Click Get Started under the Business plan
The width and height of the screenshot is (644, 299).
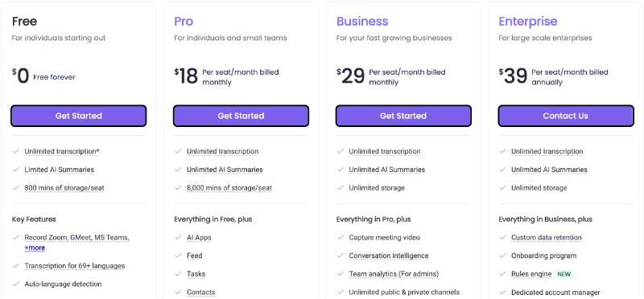[x=403, y=116]
